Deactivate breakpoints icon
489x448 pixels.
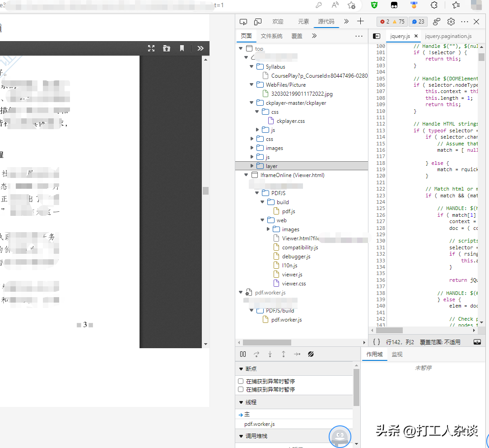click(311, 354)
